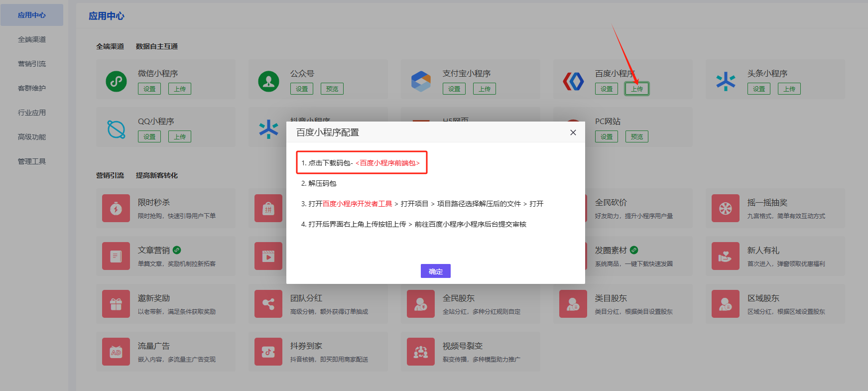Click the green 公众号 official account icon
Viewport: 868px width, 391px height.
(x=268, y=81)
